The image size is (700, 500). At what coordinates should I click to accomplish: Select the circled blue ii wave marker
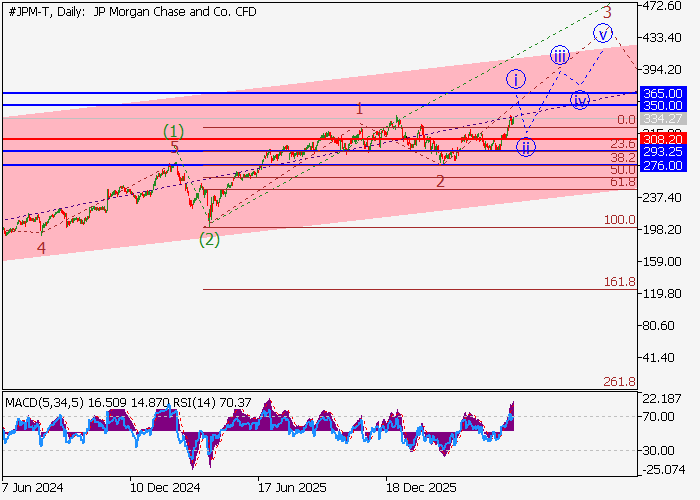click(526, 147)
